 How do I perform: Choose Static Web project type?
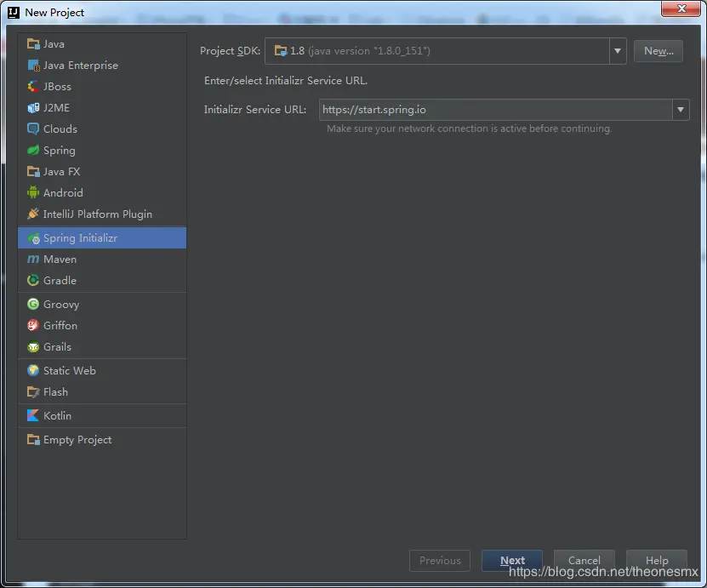102,371
